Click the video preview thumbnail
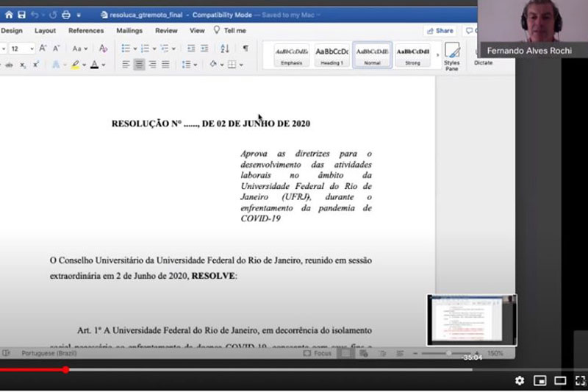 click(x=471, y=320)
